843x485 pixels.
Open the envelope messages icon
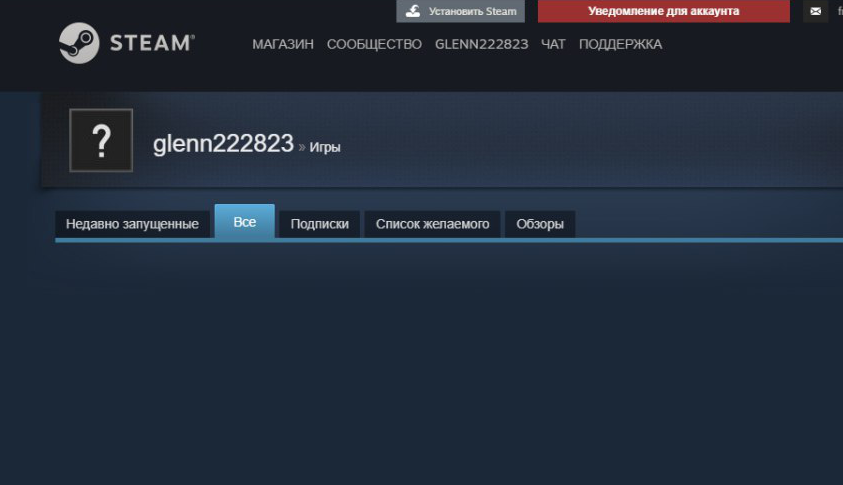[815, 11]
